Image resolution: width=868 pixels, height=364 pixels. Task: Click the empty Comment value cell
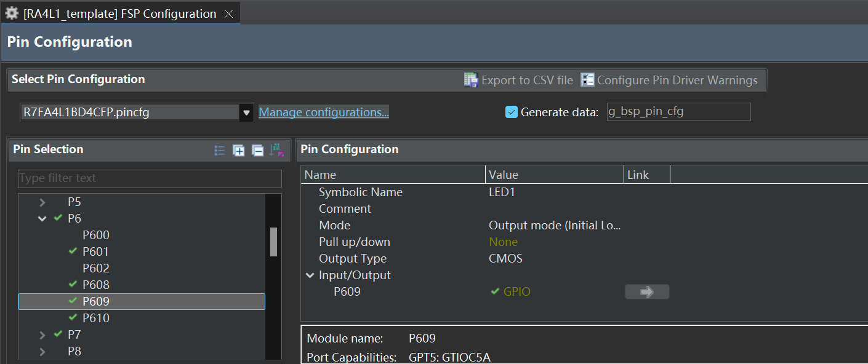click(555, 209)
